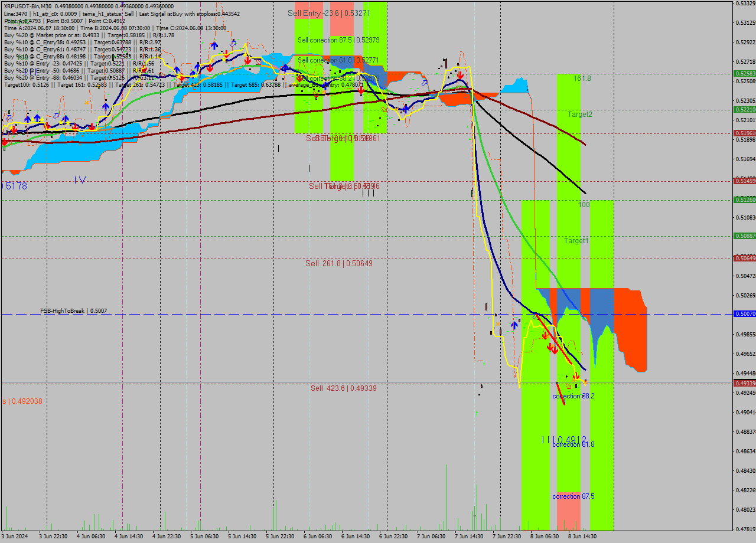Click the 'Sell 261.8 | 0.50649' label
This screenshot has height=543, width=756.
tap(339, 263)
